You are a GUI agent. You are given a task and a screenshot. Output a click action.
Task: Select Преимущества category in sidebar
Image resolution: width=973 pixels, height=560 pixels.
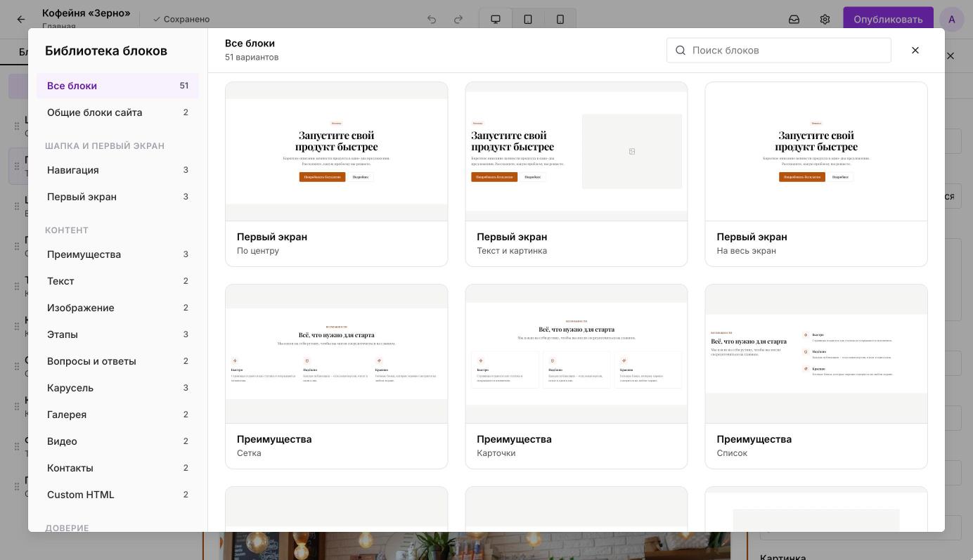117,254
